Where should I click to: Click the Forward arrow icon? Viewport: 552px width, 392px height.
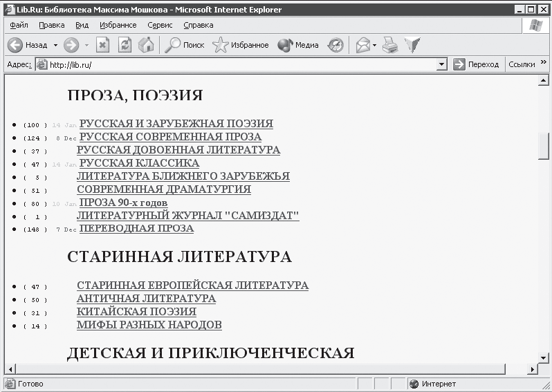[71, 45]
